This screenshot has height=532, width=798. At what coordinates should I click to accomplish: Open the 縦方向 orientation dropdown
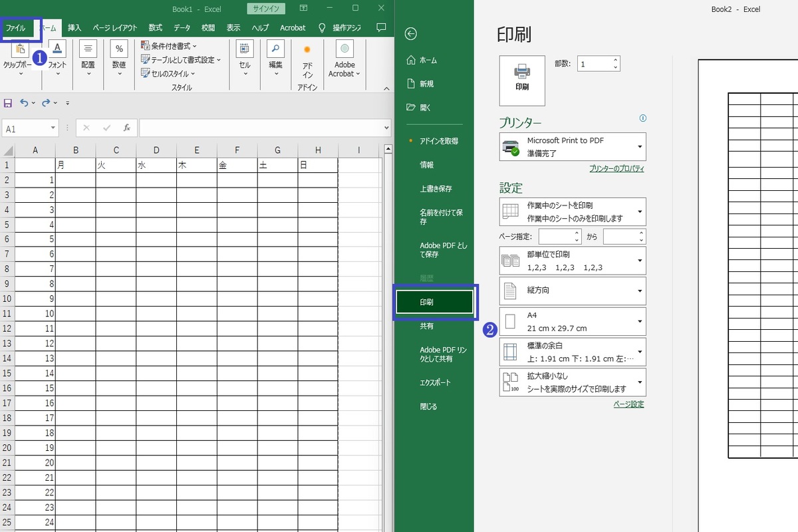coord(573,291)
